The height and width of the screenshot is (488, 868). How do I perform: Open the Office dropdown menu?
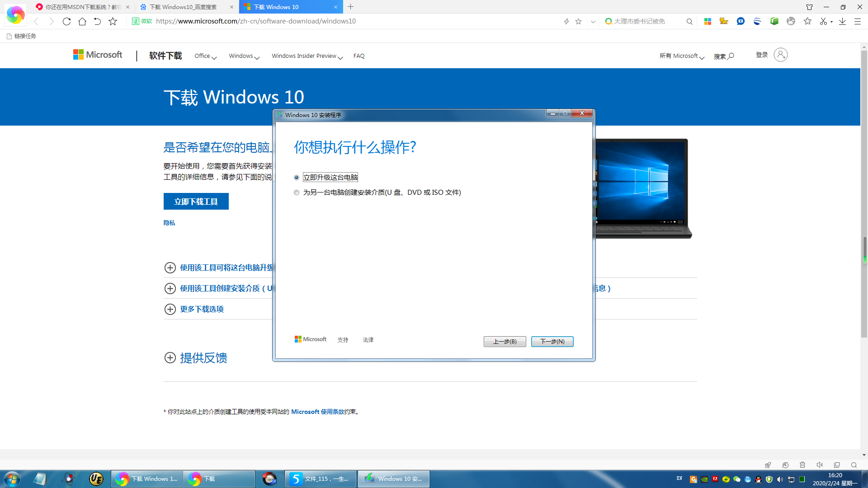(206, 56)
